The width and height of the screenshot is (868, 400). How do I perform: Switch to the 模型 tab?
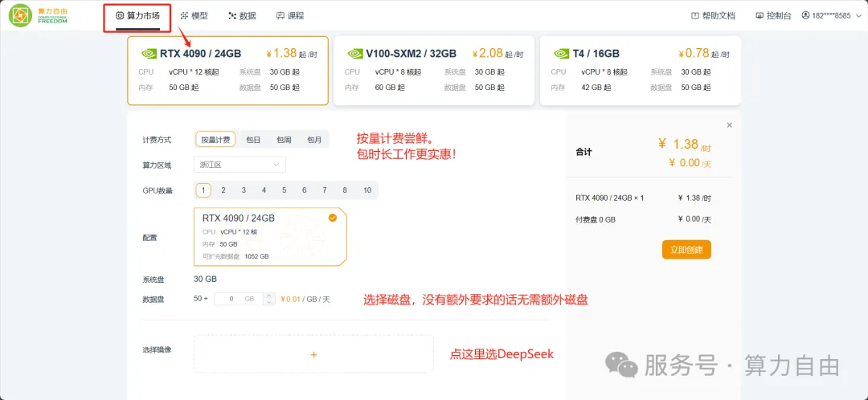point(194,15)
